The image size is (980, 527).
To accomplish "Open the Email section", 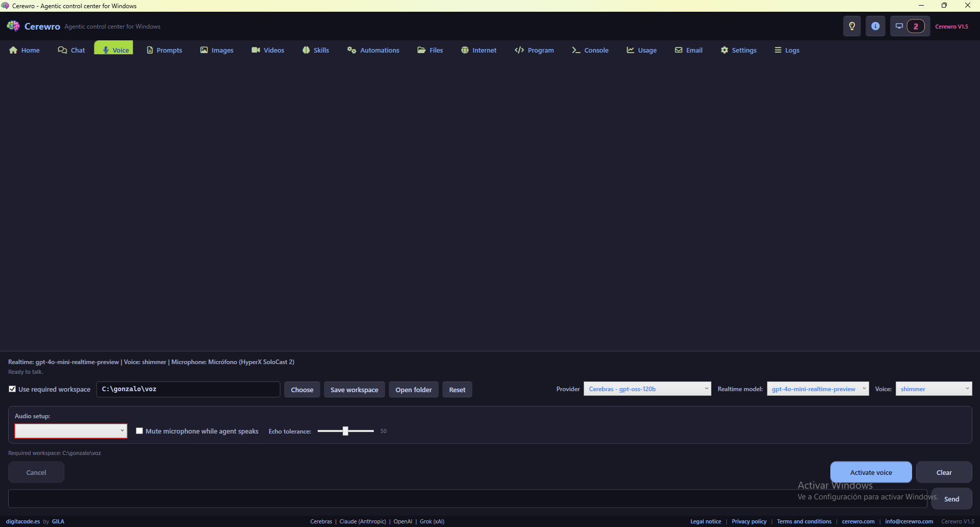I will (x=688, y=50).
